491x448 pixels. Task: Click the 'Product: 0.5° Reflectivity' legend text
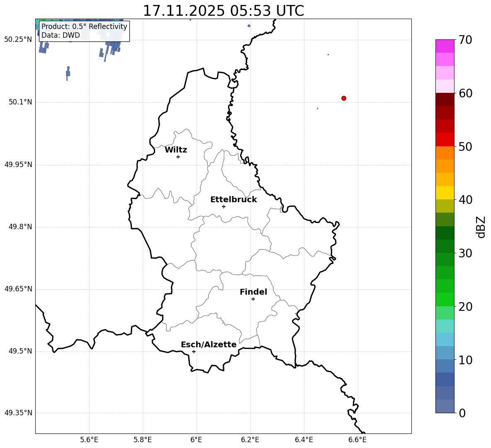84,27
